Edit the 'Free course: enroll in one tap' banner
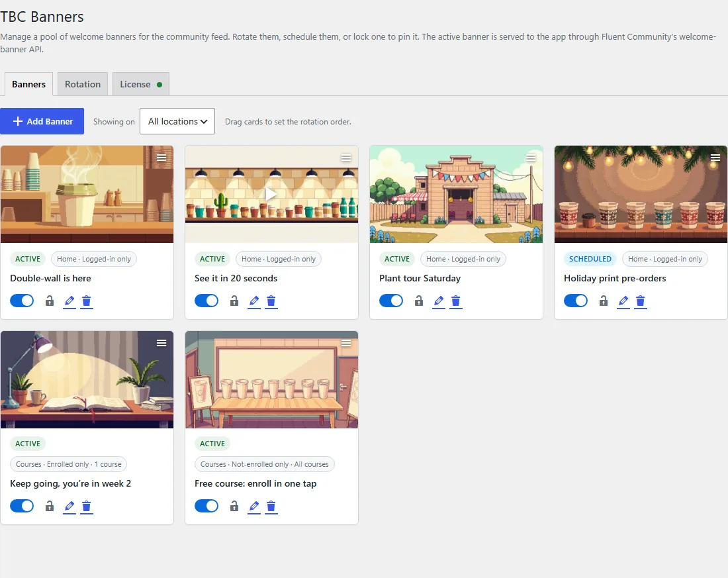The width and height of the screenshot is (728, 578). pos(254,506)
